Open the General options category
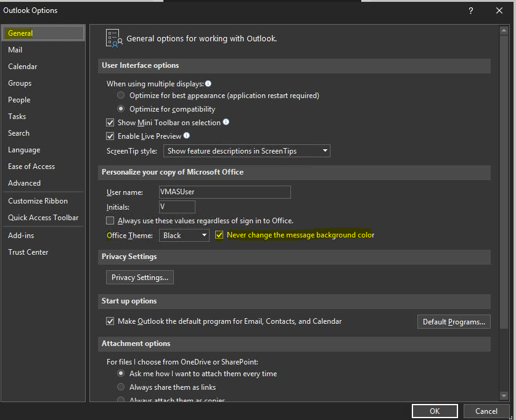This screenshot has height=420, width=516. (43, 33)
